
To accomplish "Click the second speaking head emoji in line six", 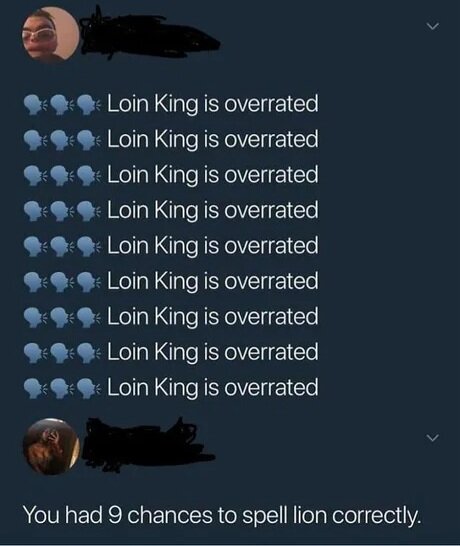I will point(61,281).
